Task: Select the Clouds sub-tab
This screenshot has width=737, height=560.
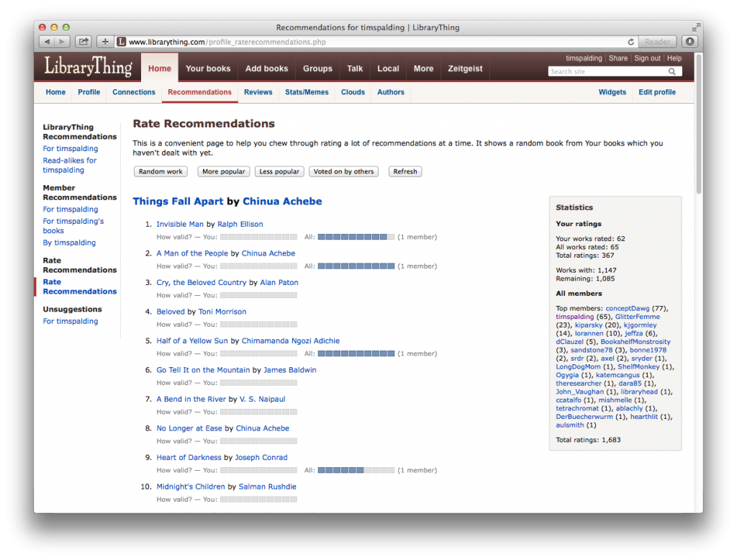Action: click(x=353, y=92)
